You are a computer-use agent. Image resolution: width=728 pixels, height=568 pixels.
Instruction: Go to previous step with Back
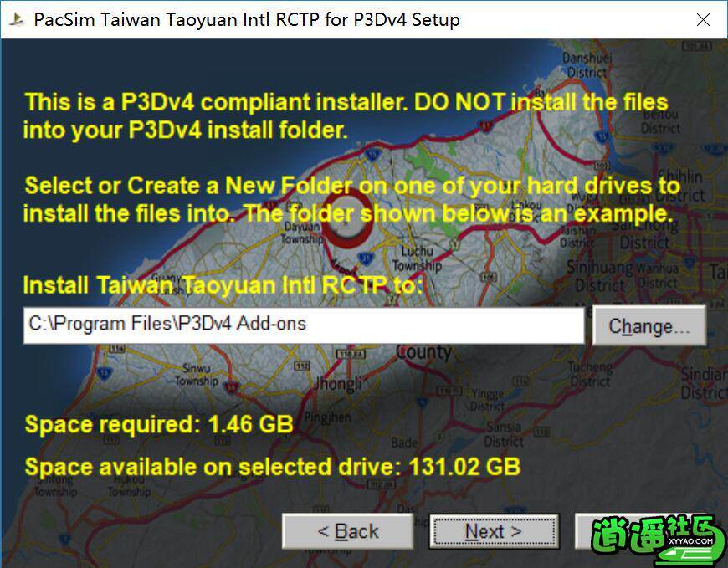click(x=348, y=531)
